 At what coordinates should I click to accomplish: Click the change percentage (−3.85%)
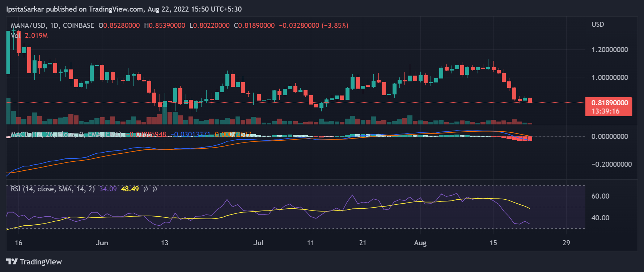click(x=335, y=25)
